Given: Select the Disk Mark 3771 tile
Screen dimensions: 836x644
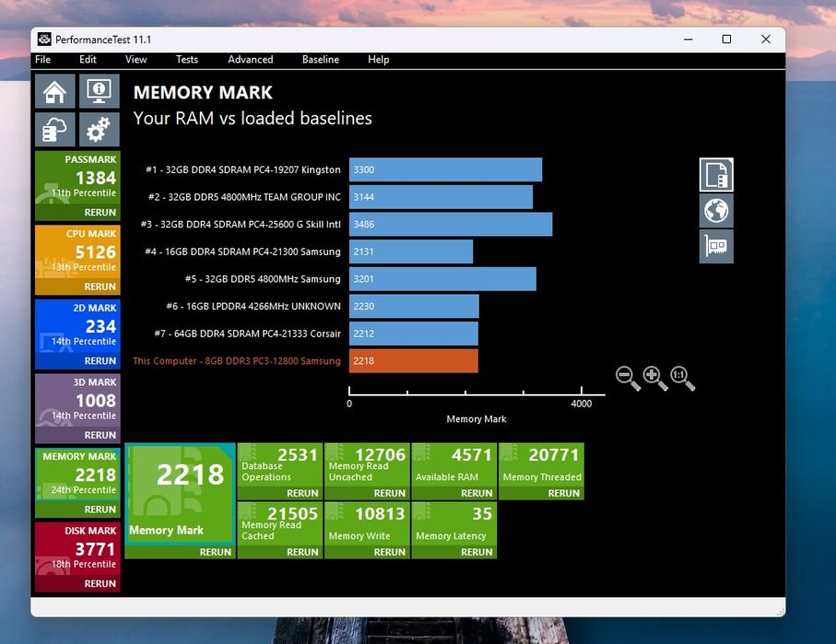Looking at the screenshot, I should coord(77,549).
